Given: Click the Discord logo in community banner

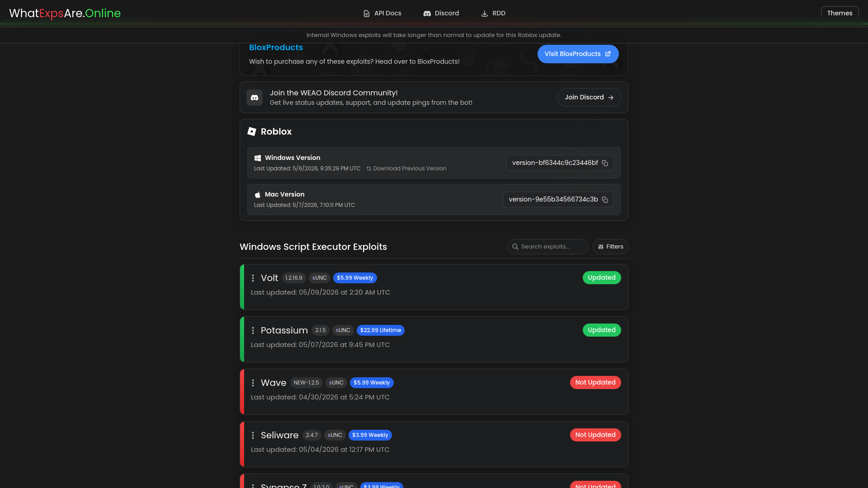Looking at the screenshot, I should [x=255, y=97].
